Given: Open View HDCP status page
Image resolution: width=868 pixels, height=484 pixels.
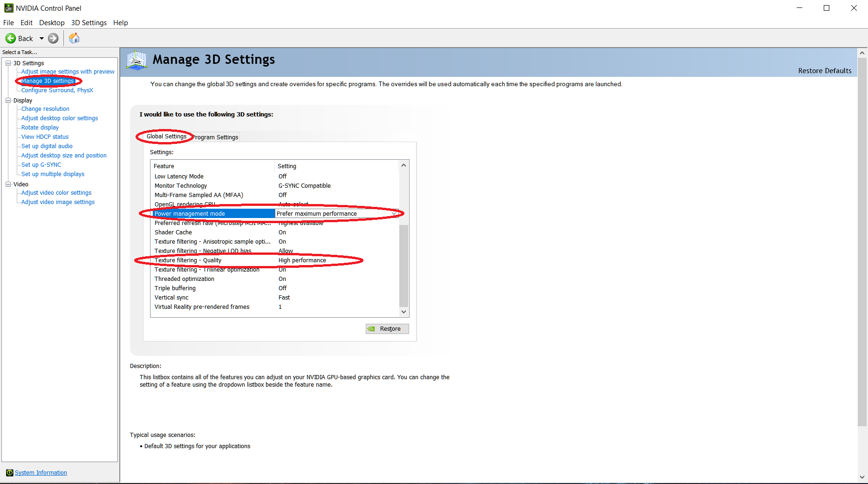Looking at the screenshot, I should pyautogui.click(x=45, y=137).
